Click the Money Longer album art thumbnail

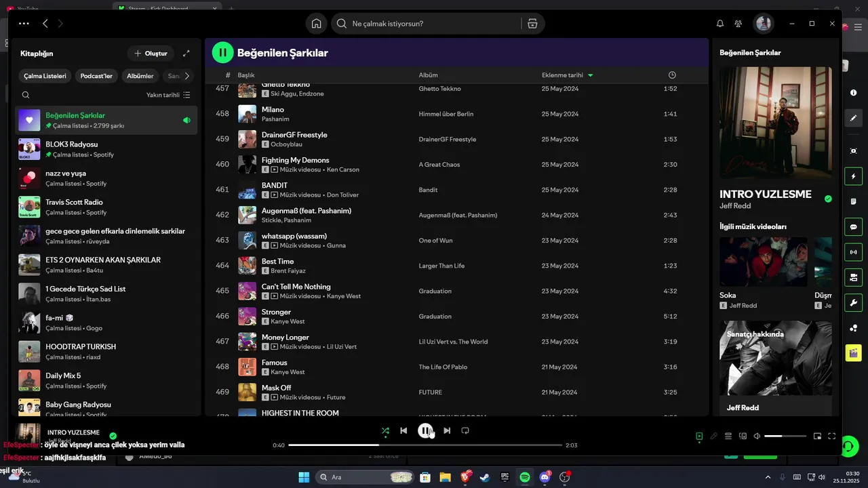pyautogui.click(x=247, y=342)
